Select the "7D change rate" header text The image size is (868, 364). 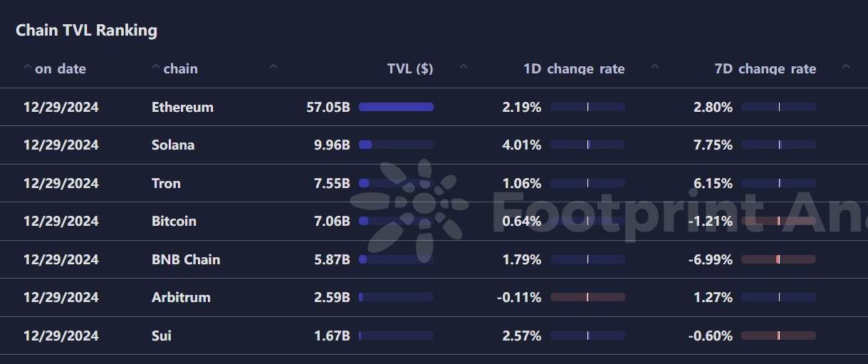[765, 69]
